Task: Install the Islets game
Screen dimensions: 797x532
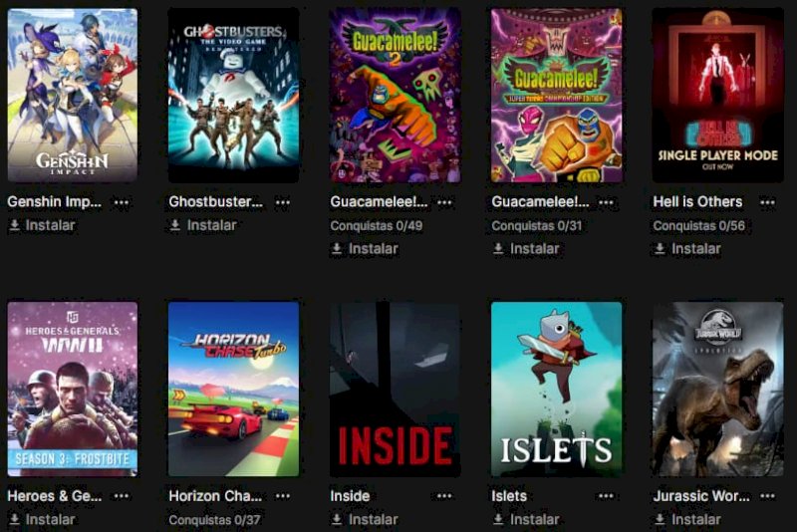Action: click(x=526, y=519)
